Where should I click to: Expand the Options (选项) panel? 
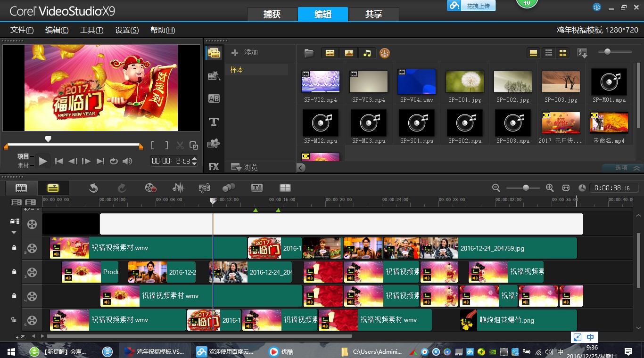[x=622, y=168]
